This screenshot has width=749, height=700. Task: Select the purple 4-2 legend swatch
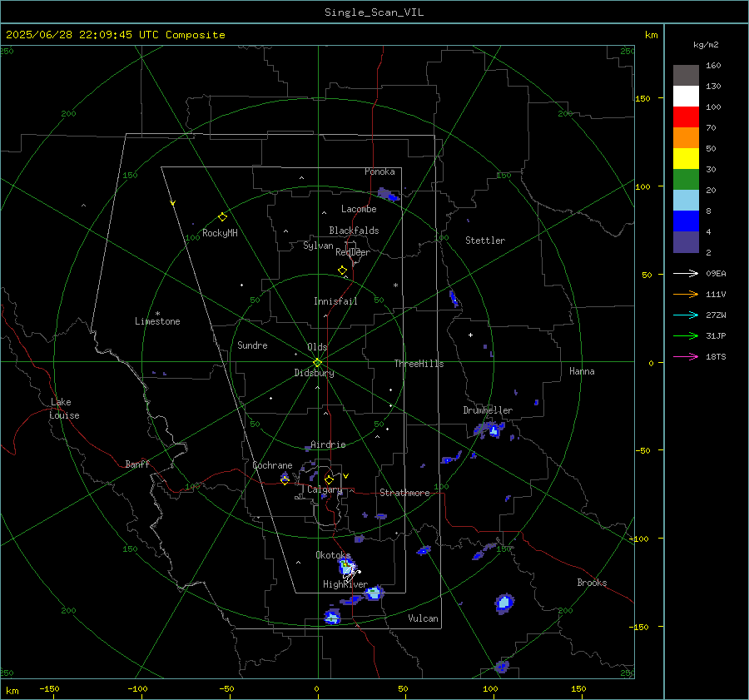tap(686, 241)
